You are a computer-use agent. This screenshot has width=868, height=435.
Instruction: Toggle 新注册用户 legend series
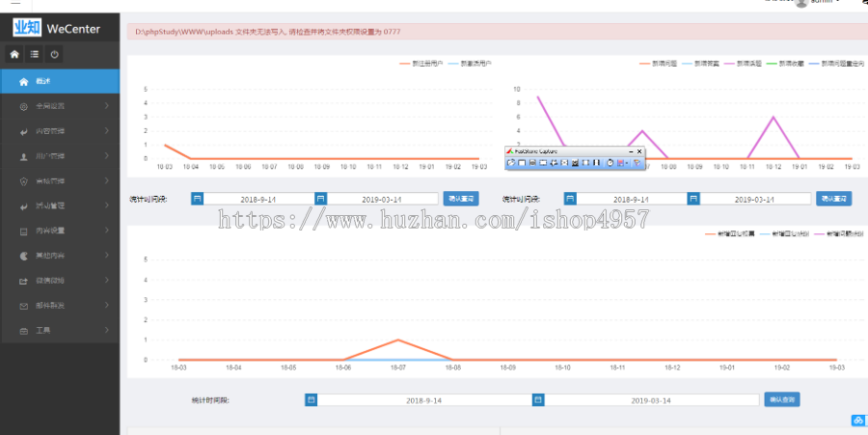[421, 64]
